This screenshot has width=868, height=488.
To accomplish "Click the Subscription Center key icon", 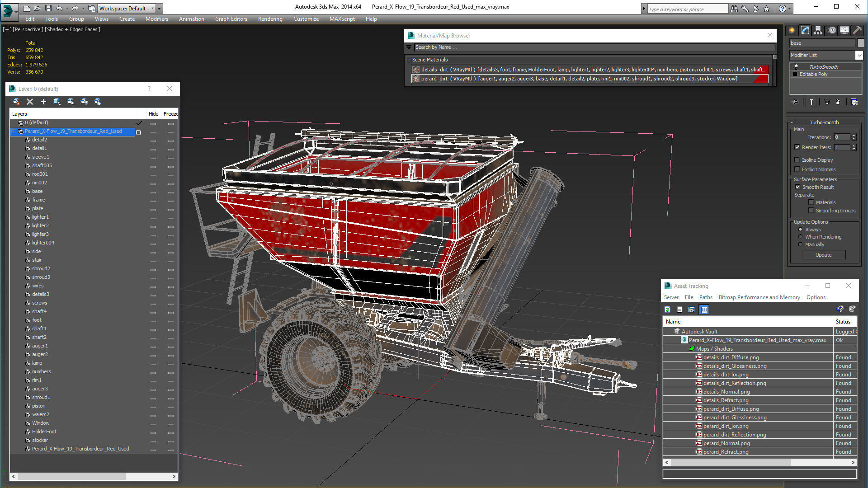I will click(x=745, y=9).
